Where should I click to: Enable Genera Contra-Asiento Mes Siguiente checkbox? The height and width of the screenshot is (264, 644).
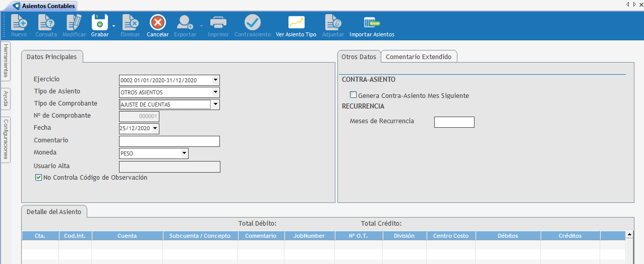pos(353,95)
